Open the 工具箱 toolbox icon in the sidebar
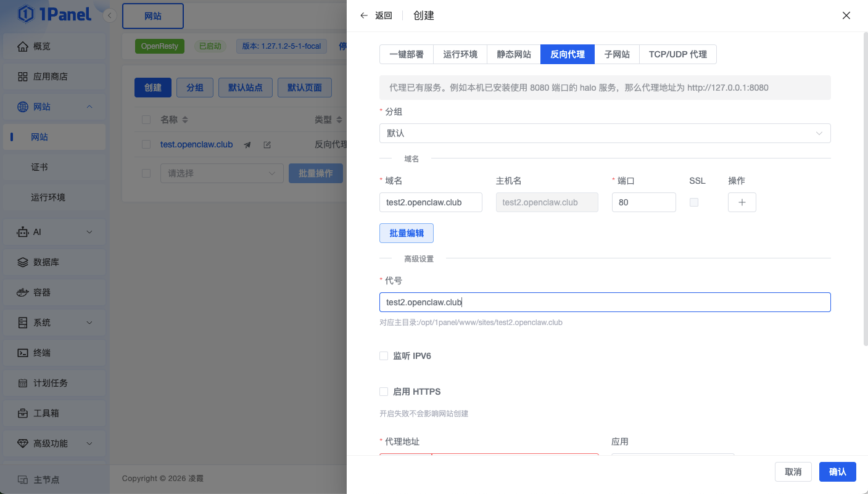Viewport: 868px width, 494px height. pyautogui.click(x=23, y=413)
